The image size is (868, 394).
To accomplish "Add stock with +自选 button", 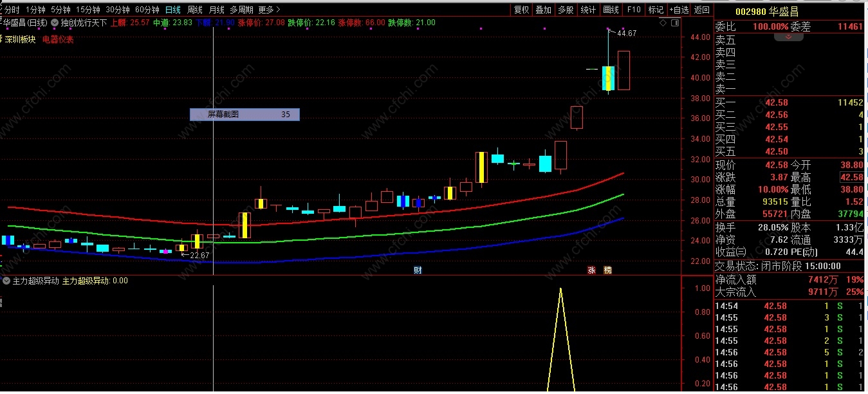I will tap(679, 10).
